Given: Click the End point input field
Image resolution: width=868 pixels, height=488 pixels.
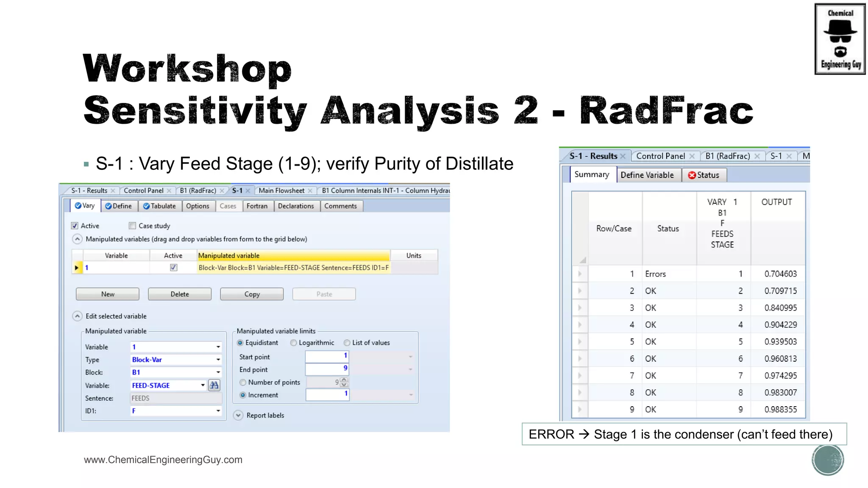Looking at the screenshot, I should 326,369.
